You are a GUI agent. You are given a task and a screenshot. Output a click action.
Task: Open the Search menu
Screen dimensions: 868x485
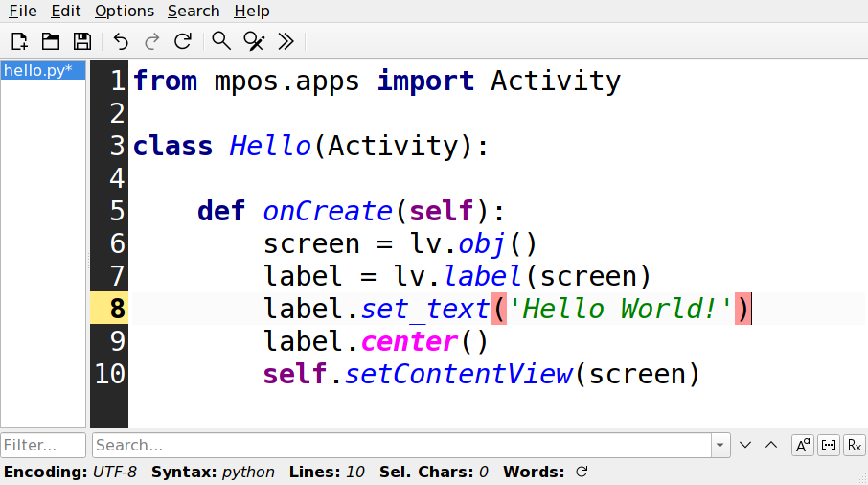click(194, 12)
